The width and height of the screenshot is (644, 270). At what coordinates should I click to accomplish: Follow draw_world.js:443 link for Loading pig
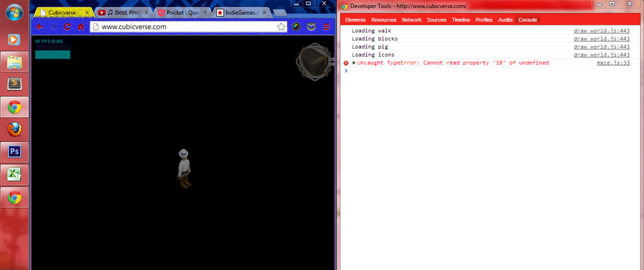tap(601, 46)
